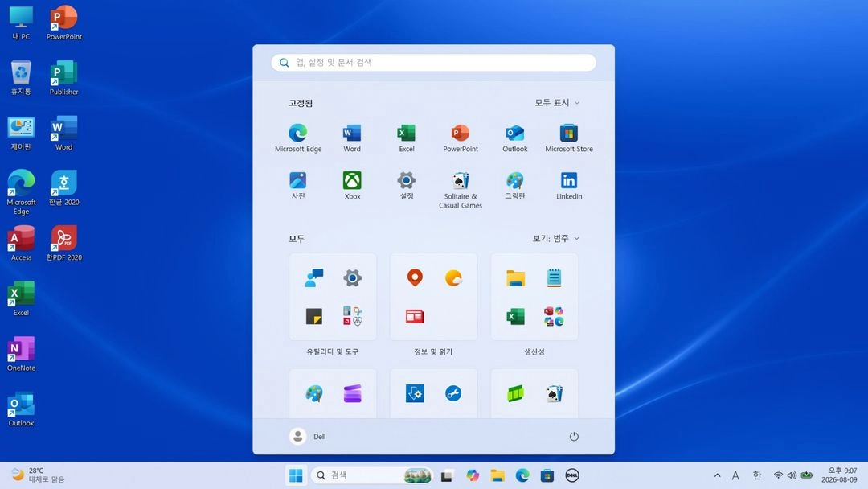
Task: Open Task View on the taskbar
Action: point(447,475)
